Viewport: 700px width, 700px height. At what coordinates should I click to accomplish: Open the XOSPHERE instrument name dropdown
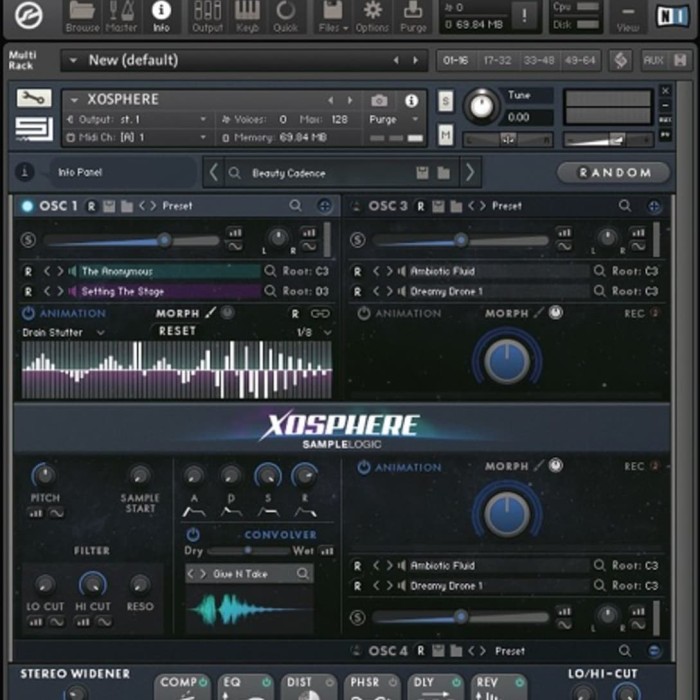[x=74, y=100]
